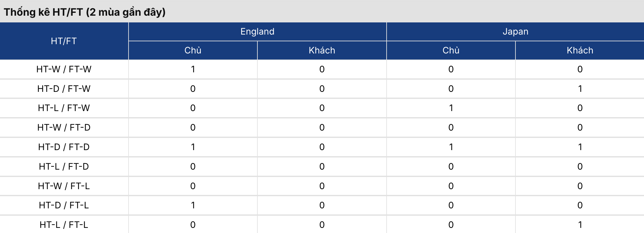
Task: Click the HT-D / FT-D row label
Action: 64,147
